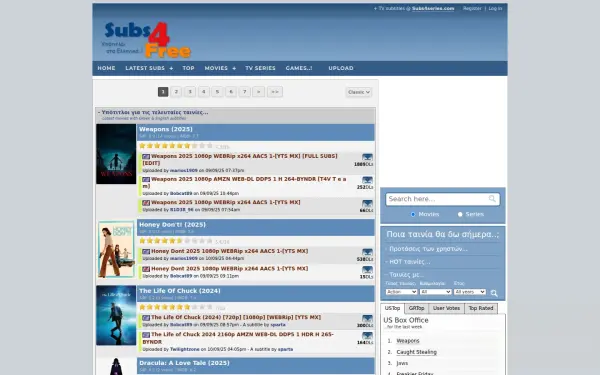The height and width of the screenshot is (375, 600).
Task: Go to page 5 of results
Action: 217,92
